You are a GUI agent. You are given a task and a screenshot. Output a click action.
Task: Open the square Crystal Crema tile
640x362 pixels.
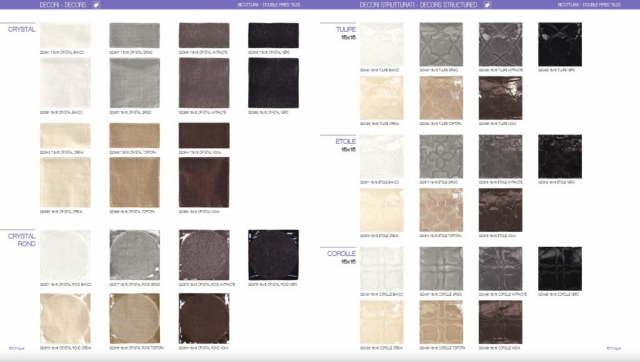pyautogui.click(x=65, y=182)
